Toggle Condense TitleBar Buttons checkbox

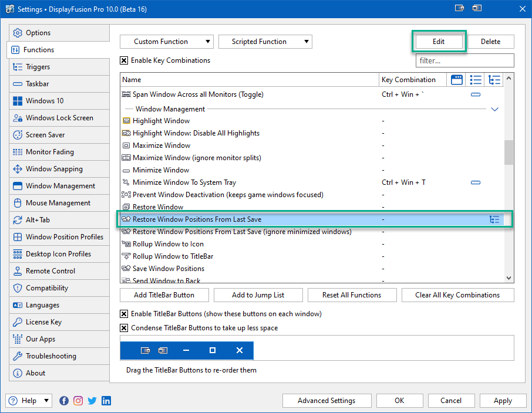[124, 328]
